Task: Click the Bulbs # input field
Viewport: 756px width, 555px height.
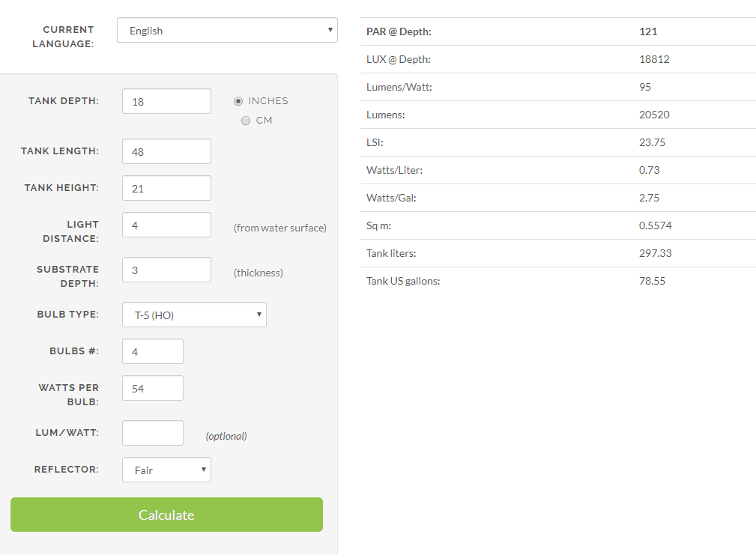Action: pos(153,352)
